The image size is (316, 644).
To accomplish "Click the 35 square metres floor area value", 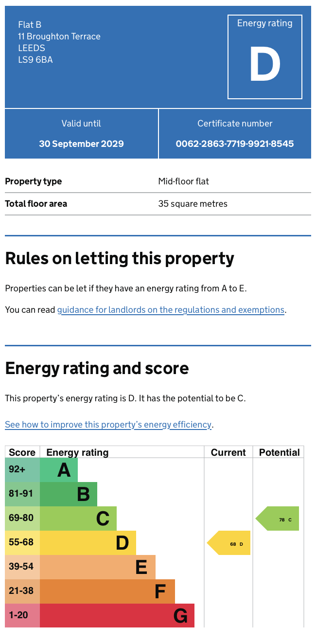I will tap(193, 204).
